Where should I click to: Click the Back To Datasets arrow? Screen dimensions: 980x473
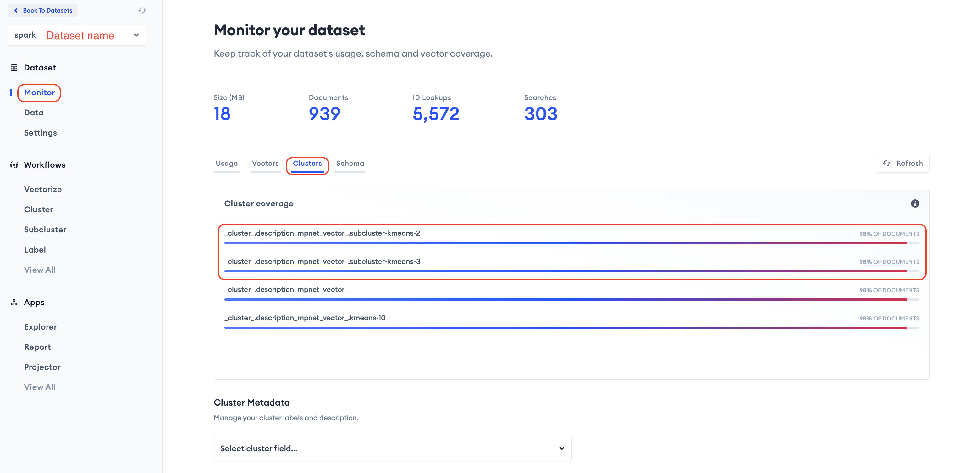(x=16, y=10)
